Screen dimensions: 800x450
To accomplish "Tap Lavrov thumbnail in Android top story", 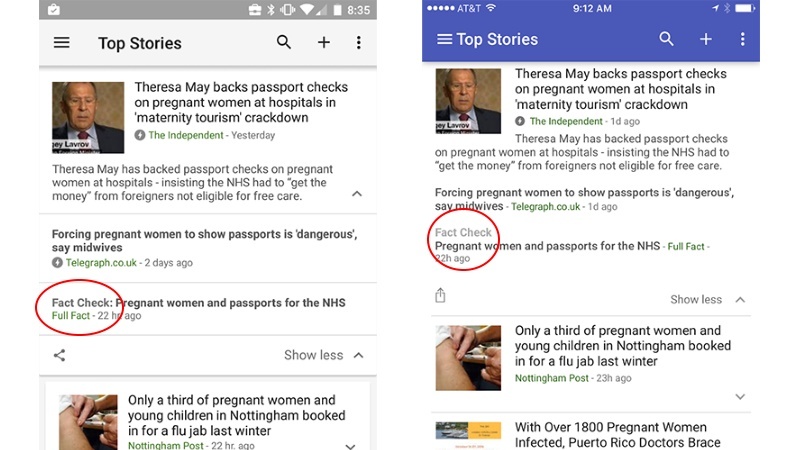I will point(88,117).
